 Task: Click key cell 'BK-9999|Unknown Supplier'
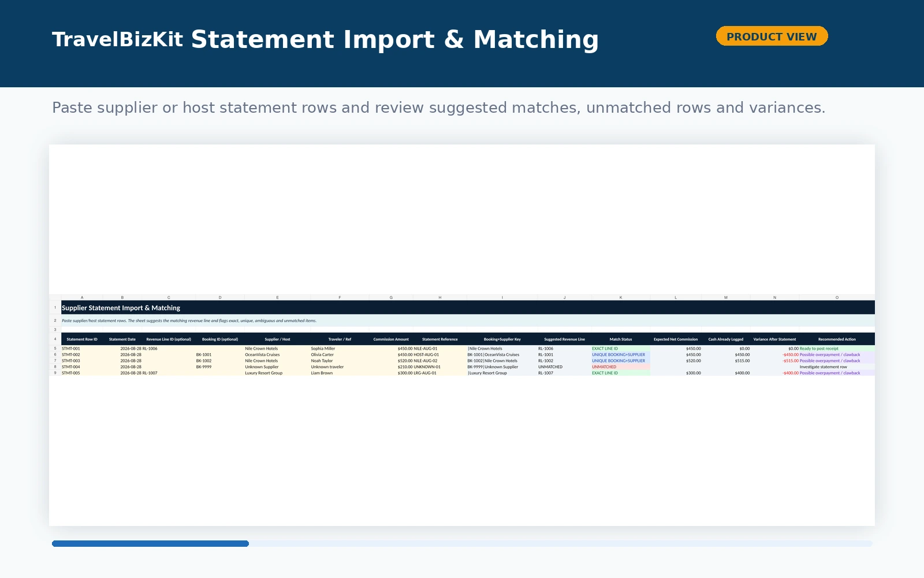tap(502, 367)
